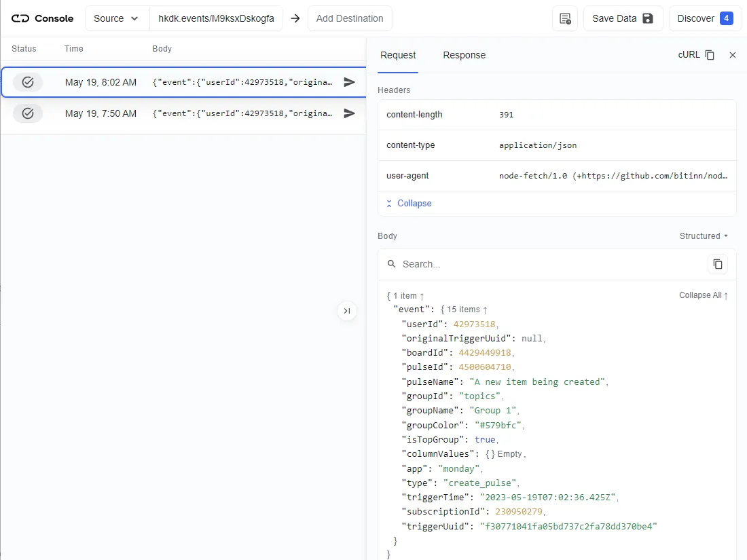Open the Structured body view dropdown
Screen dimensions: 747x560
[704, 236]
